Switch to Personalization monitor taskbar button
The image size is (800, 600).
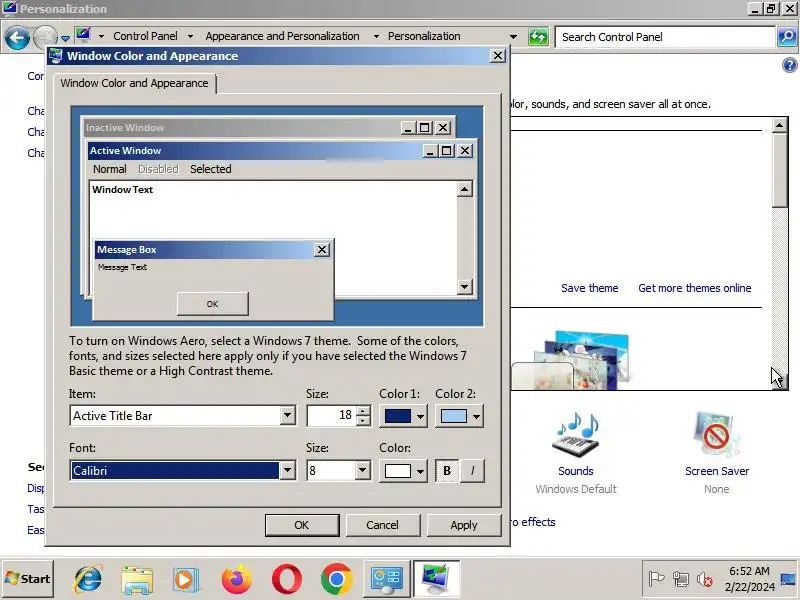coord(436,579)
